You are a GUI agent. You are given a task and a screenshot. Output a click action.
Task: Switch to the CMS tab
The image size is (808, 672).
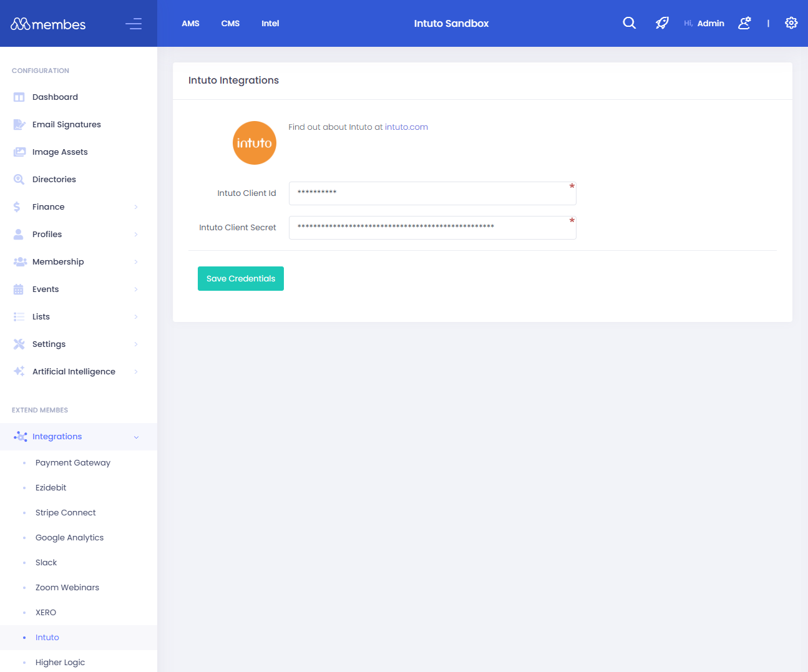230,24
